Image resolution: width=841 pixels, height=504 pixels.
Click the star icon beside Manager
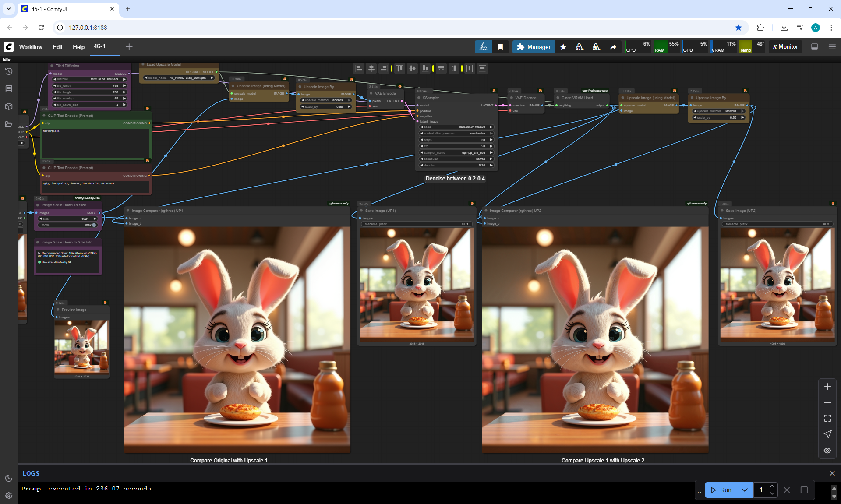coord(563,47)
